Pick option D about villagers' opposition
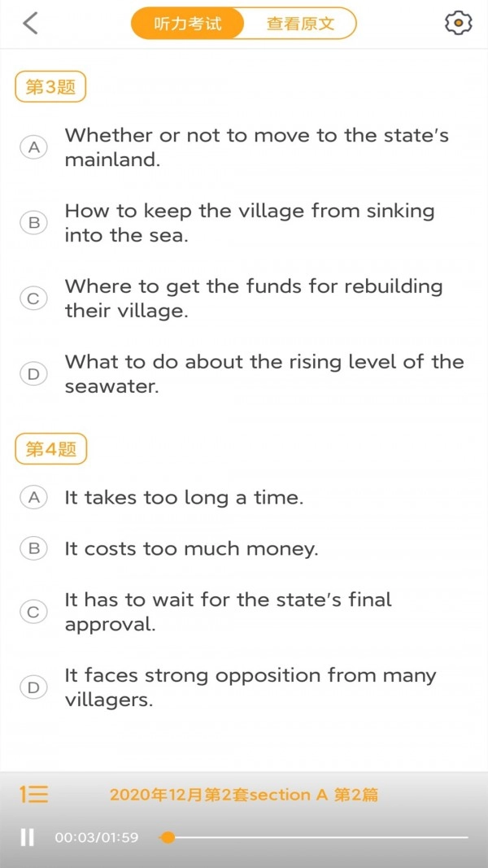This screenshot has height=868, width=488. [x=33, y=687]
